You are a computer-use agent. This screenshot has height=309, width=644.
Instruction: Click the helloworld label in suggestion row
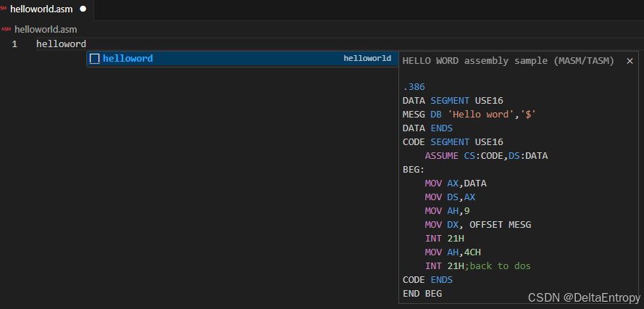tap(367, 59)
